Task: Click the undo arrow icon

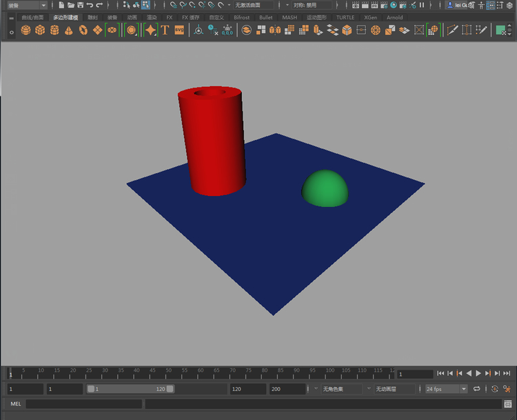Action: (90, 5)
